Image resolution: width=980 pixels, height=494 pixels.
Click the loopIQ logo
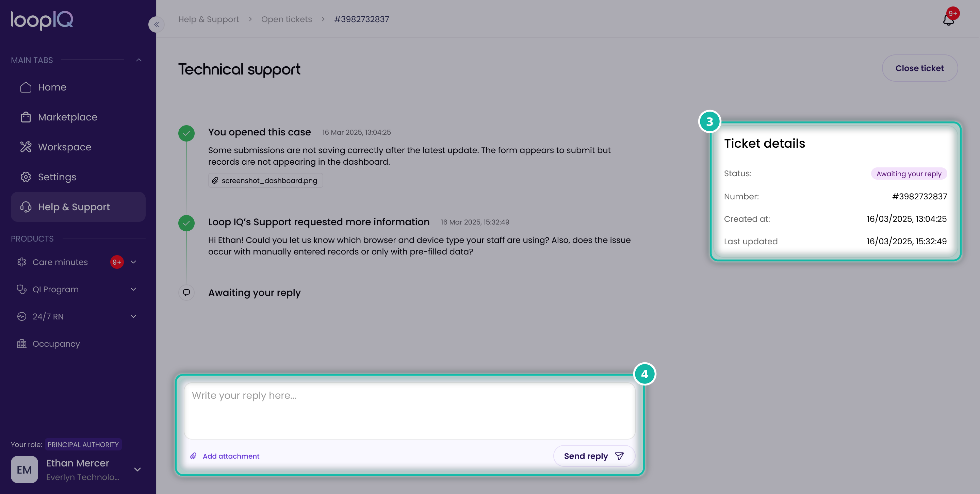42,20
